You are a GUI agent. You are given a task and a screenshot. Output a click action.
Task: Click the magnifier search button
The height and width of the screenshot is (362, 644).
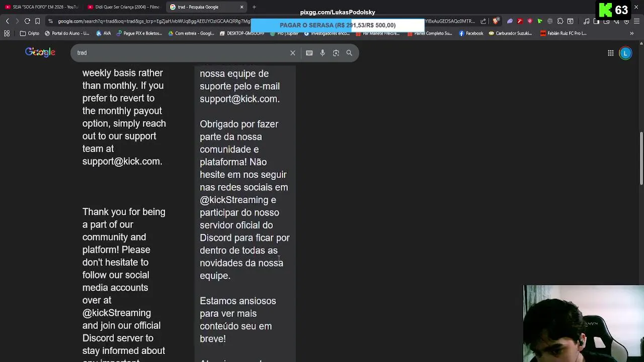click(349, 53)
